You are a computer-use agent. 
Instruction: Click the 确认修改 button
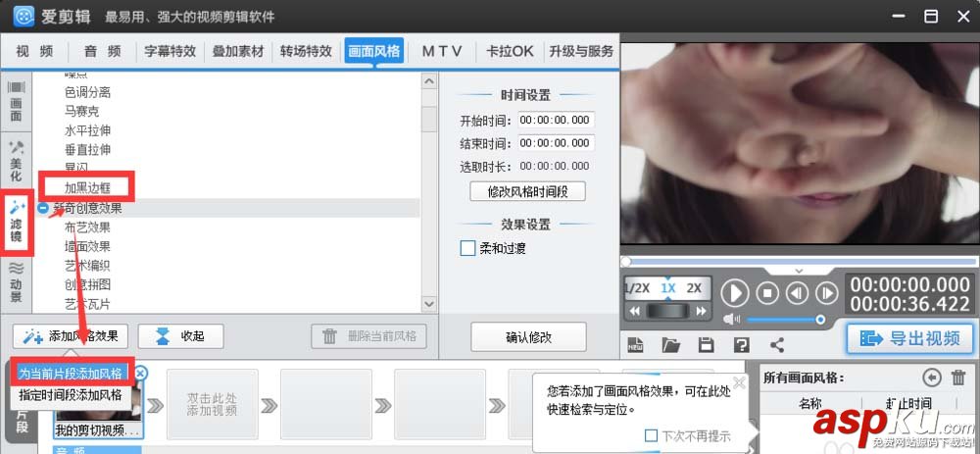529,337
